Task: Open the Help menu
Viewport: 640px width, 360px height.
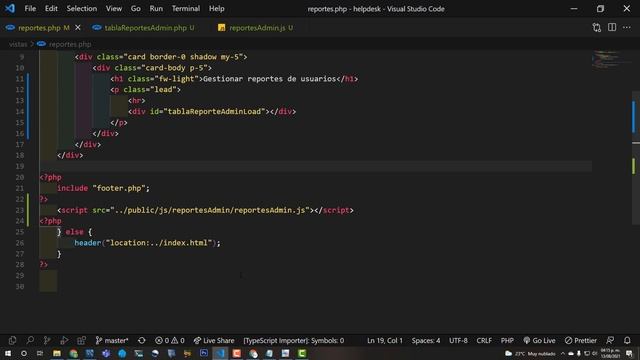Action: click(x=216, y=9)
